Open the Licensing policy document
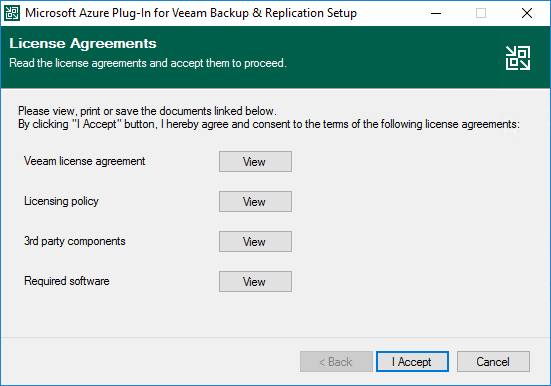 click(255, 202)
